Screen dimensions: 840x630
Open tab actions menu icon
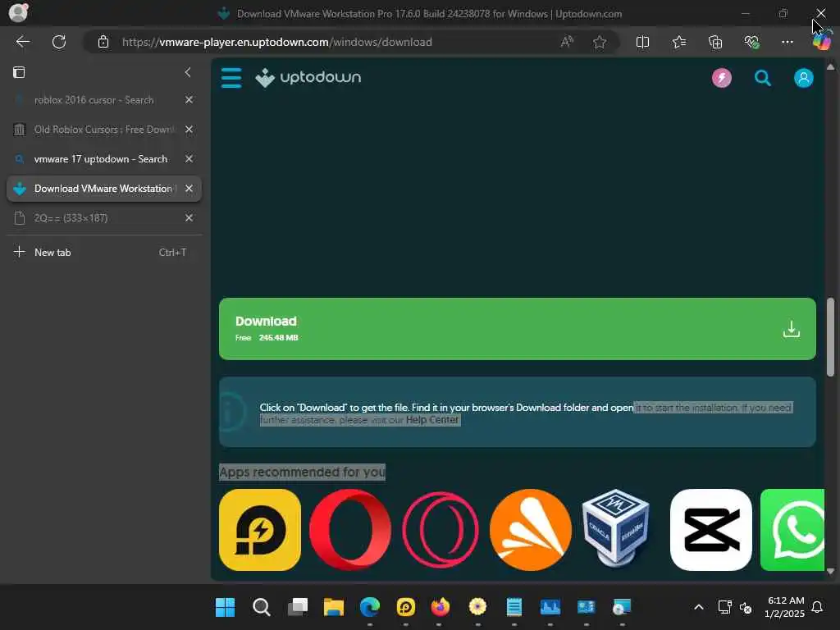19,72
